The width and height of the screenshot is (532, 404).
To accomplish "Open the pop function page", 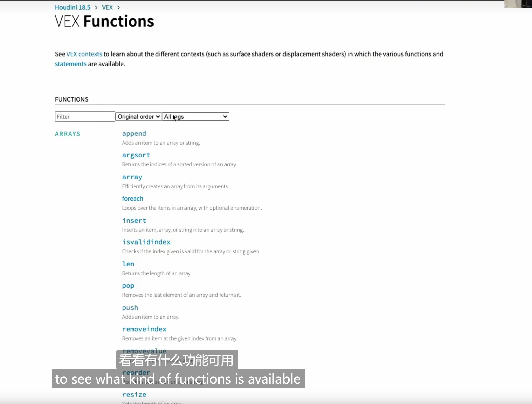I will tap(128, 286).
